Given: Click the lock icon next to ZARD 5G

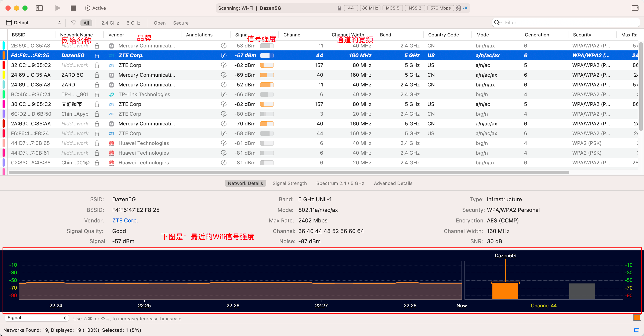Looking at the screenshot, I should pos(97,75).
